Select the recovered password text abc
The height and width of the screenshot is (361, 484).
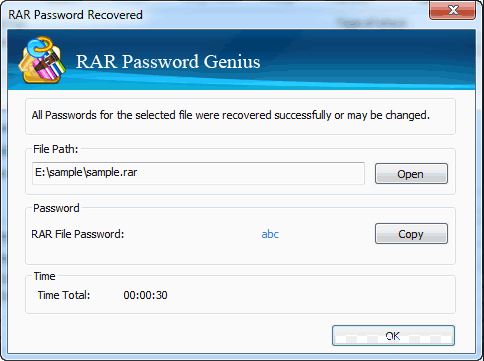pyautogui.click(x=270, y=234)
